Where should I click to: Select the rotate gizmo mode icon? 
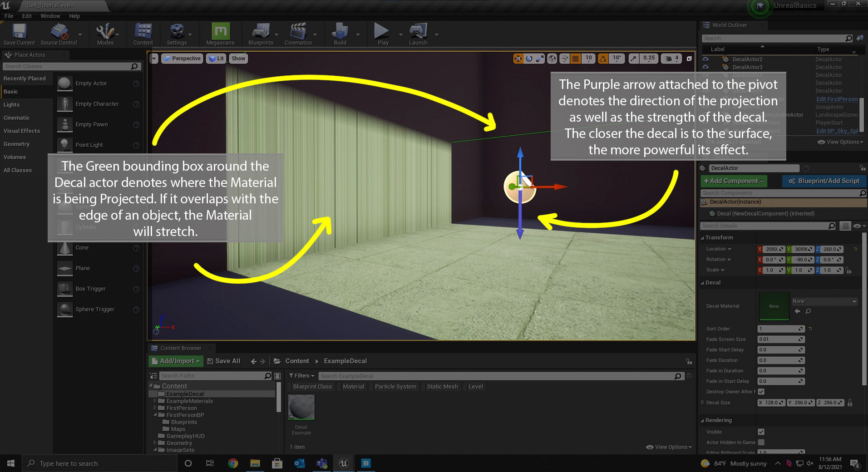(x=529, y=59)
